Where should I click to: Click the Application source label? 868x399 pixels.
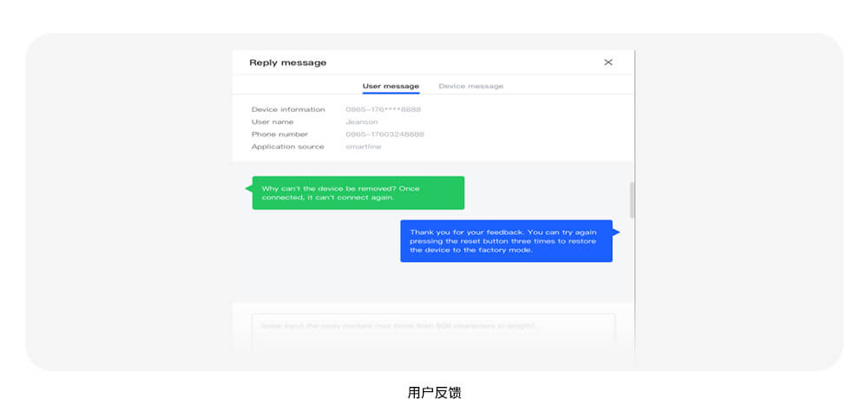point(287,147)
